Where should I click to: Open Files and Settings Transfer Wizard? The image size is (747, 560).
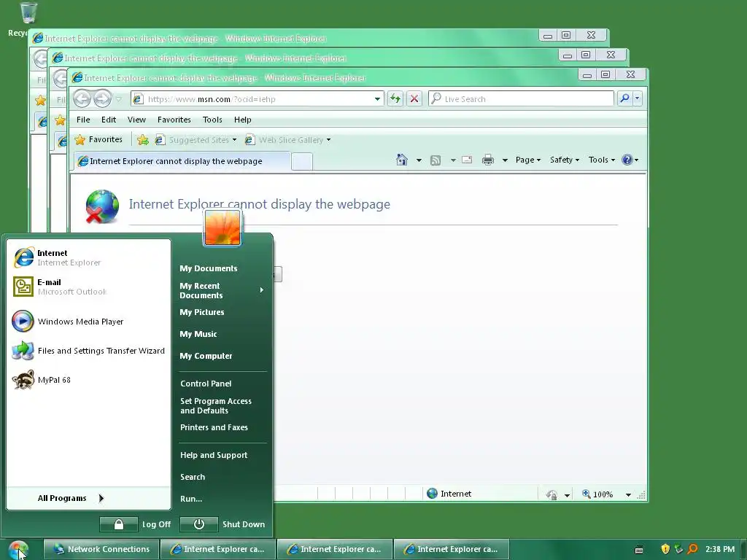tap(88, 351)
